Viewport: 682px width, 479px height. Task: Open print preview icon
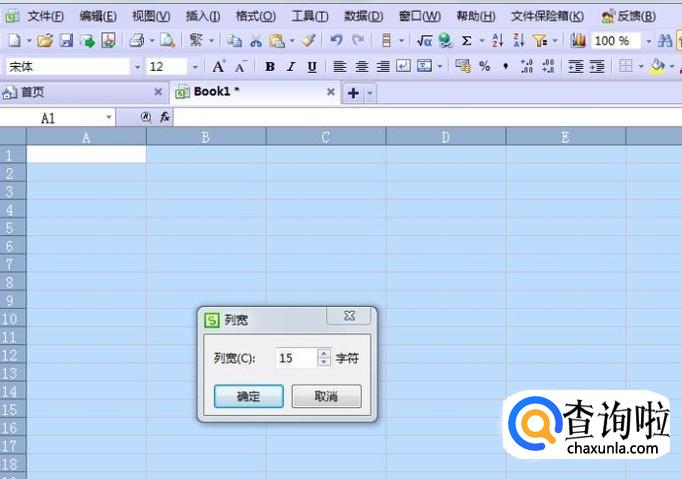pyautogui.click(x=167, y=41)
